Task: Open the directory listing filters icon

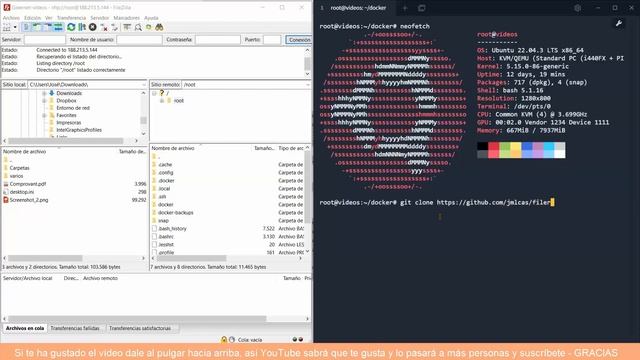Action: coord(127,27)
